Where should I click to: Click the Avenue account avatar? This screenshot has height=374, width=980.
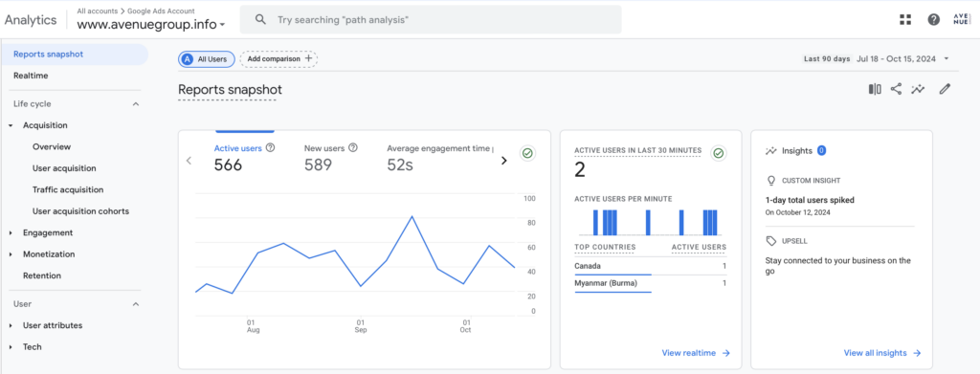click(961, 19)
